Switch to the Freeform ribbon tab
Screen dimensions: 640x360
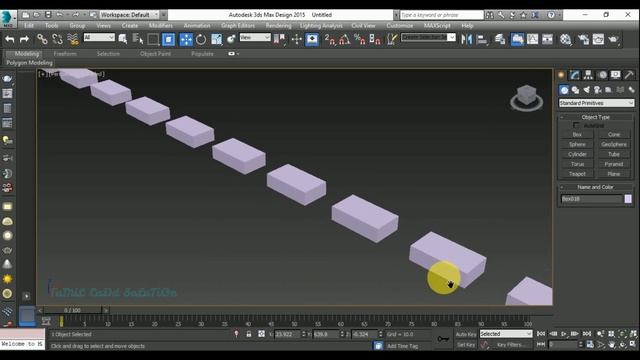tap(65, 53)
